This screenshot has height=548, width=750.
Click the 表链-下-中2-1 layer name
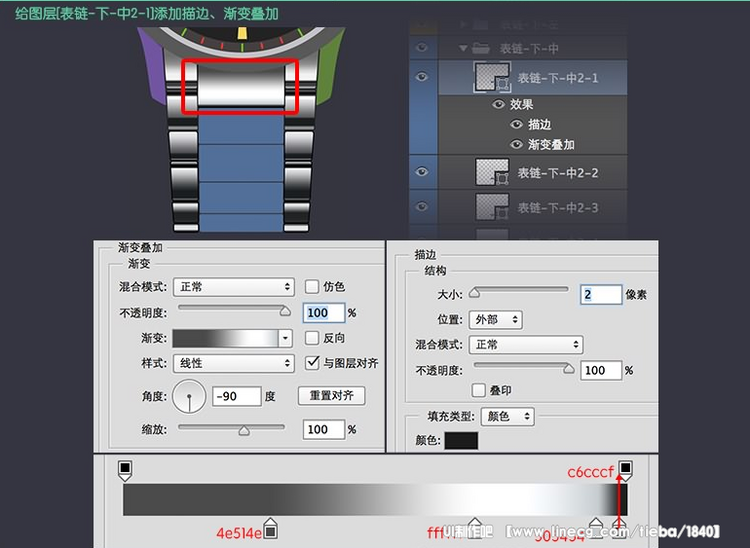(x=558, y=78)
